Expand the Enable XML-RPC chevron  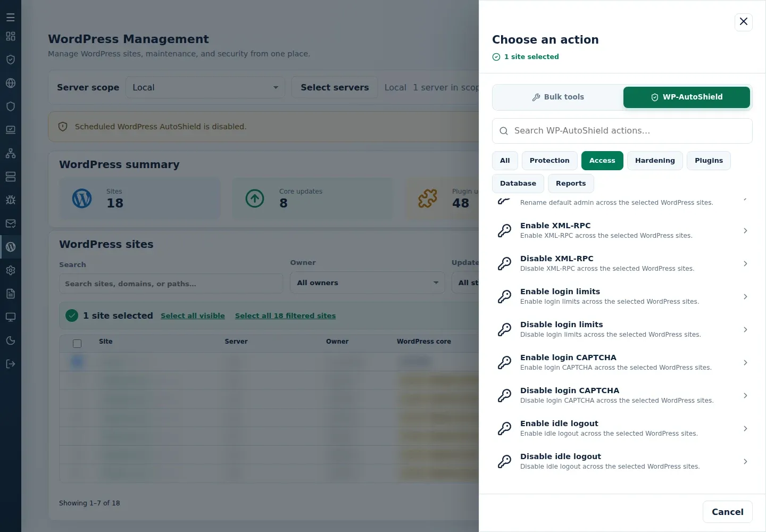(x=745, y=231)
